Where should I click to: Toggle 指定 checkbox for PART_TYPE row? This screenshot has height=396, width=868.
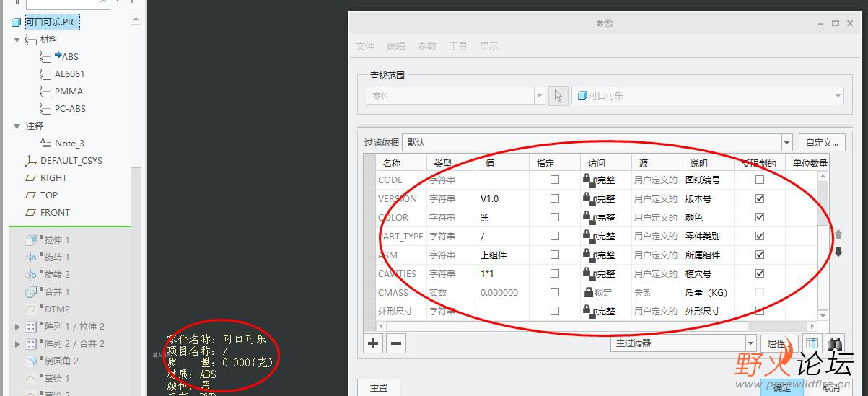click(554, 236)
